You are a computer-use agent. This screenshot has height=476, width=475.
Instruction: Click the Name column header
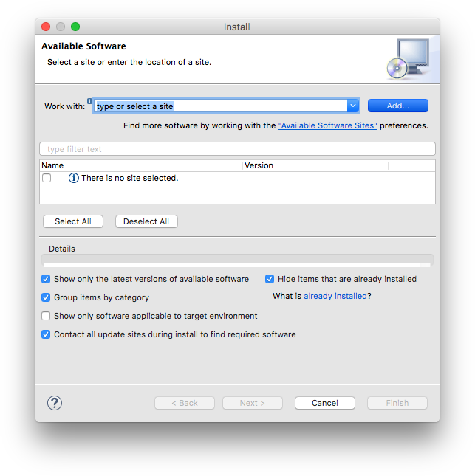141,165
